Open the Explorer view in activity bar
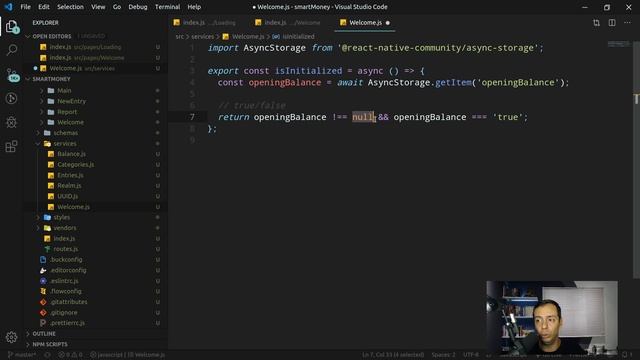 tap(11, 27)
